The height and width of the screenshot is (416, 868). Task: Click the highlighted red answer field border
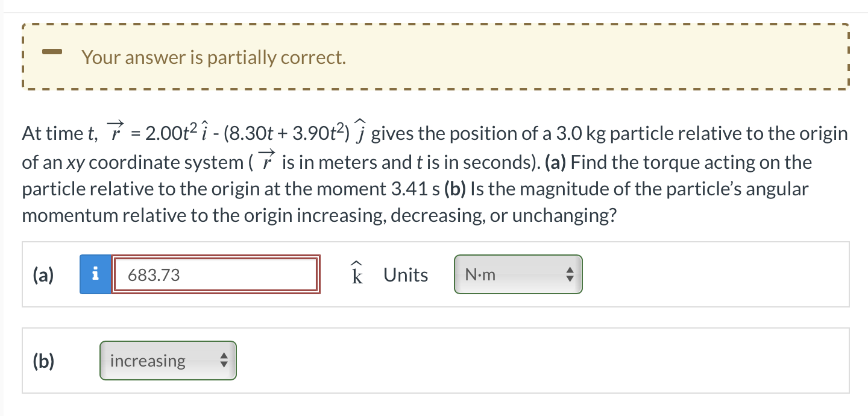pyautogui.click(x=216, y=258)
